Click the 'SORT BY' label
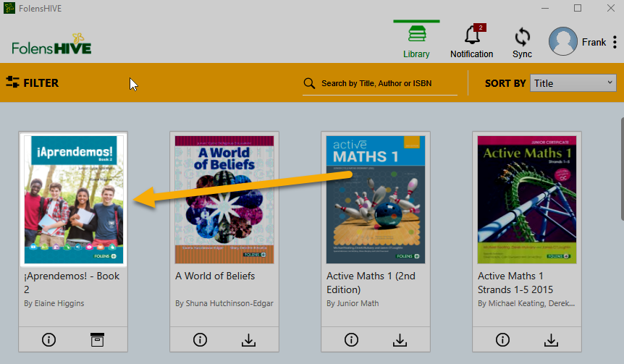Screen dimensions: 624x364 point(505,83)
